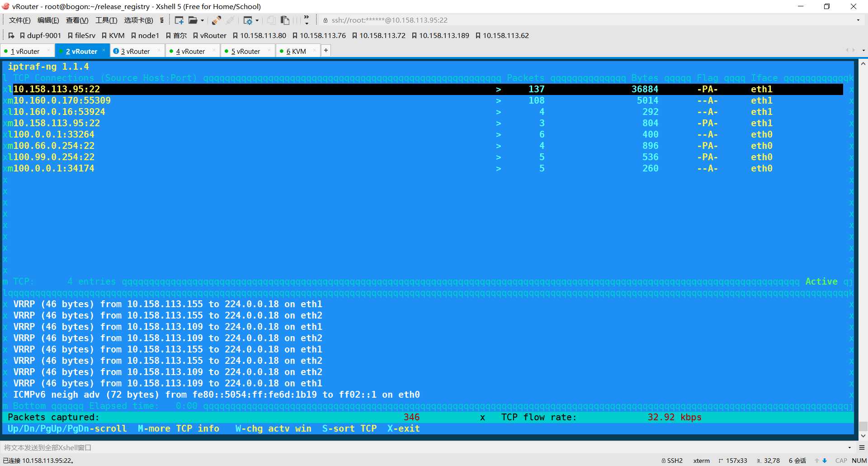The width and height of the screenshot is (868, 466).
Task: Click the New Session toolbar icon
Action: coord(179,20)
